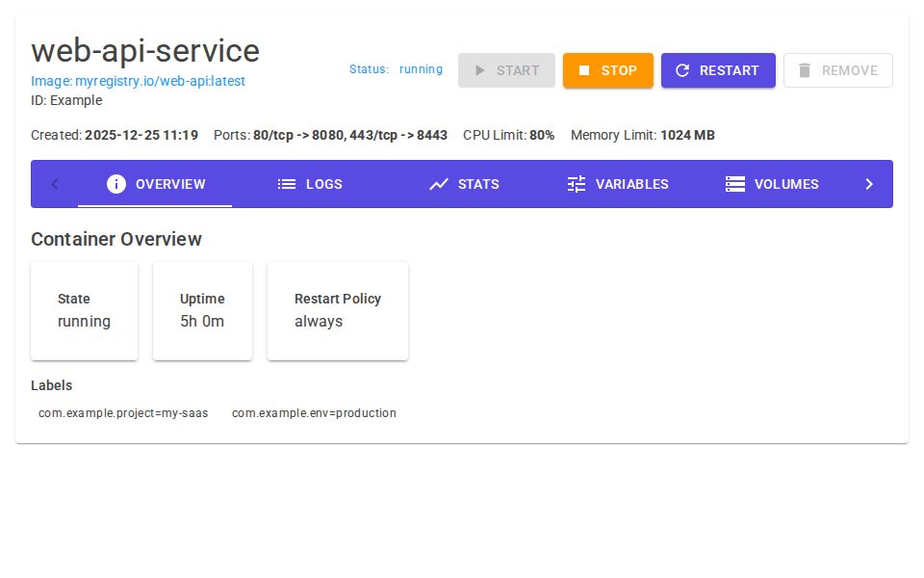Screen dimensions: 924x578
Task: Expand tabs using the right chevron
Action: pyautogui.click(x=869, y=184)
